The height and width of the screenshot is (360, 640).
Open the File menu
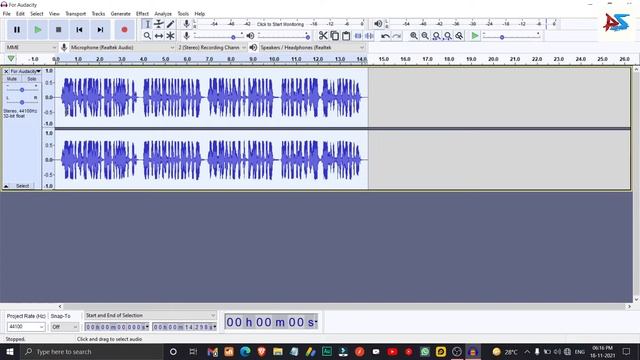tap(7, 14)
